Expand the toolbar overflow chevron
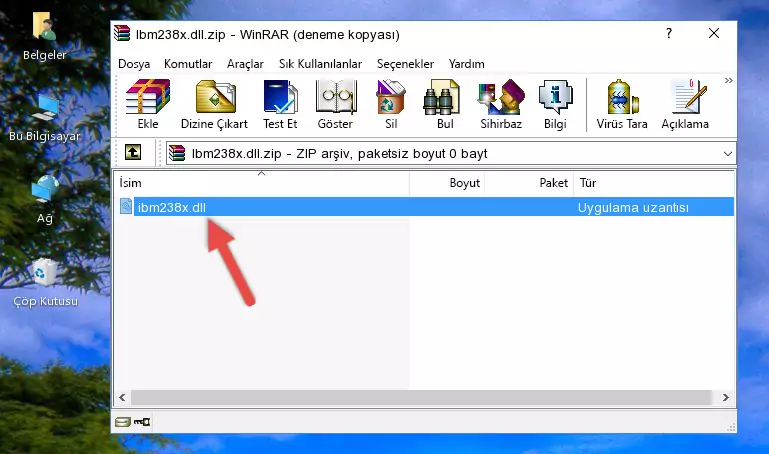 click(728, 80)
